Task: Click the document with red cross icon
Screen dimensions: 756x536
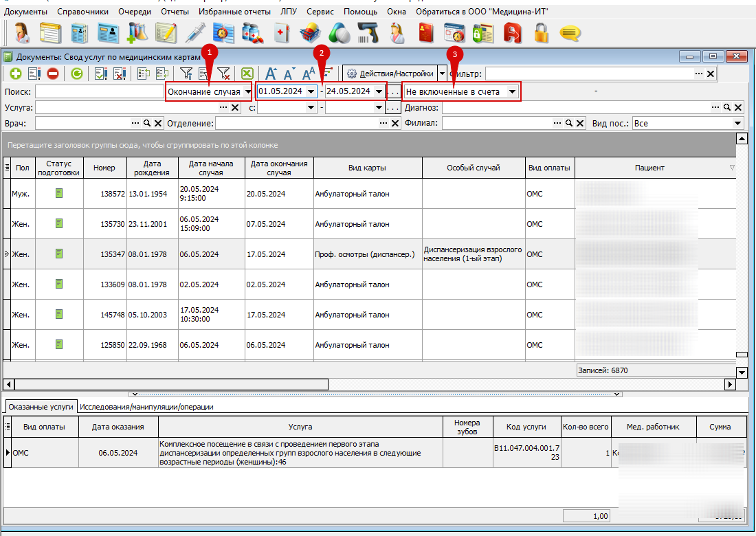Action: pyautogui.click(x=120, y=74)
